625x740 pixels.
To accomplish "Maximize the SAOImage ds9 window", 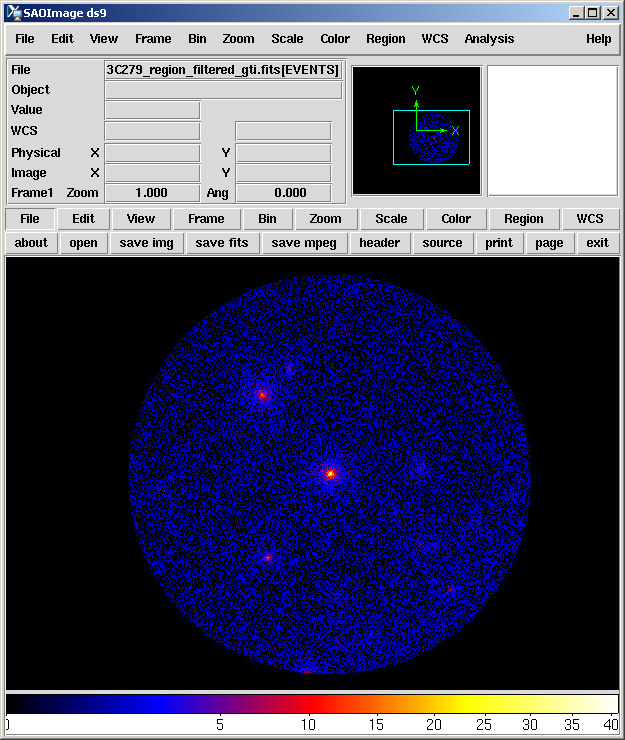I will point(592,13).
